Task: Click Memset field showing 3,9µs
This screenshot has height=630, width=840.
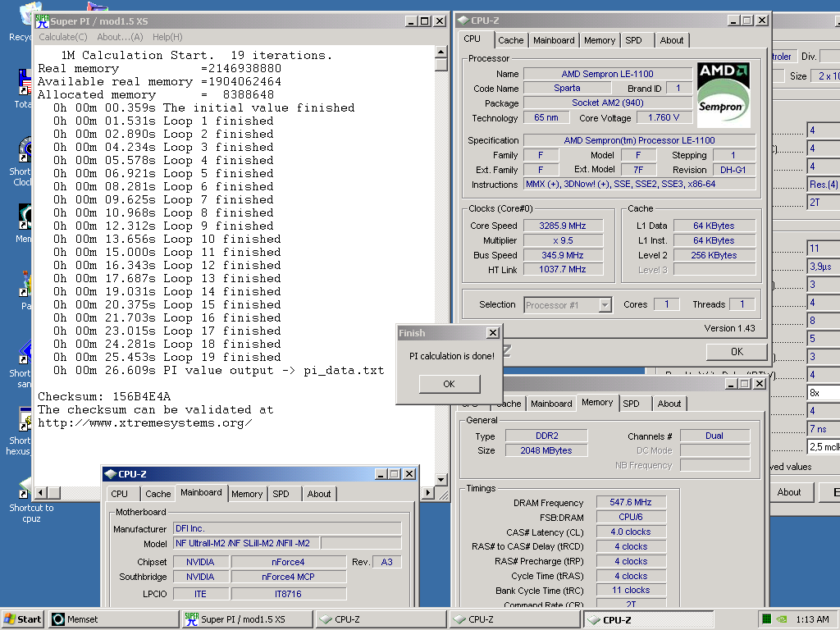Action: [x=824, y=267]
